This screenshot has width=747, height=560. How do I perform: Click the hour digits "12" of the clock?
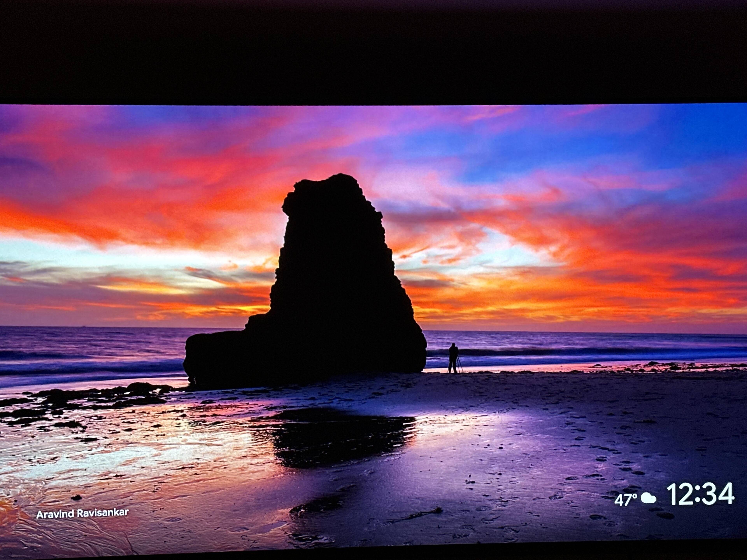680,494
